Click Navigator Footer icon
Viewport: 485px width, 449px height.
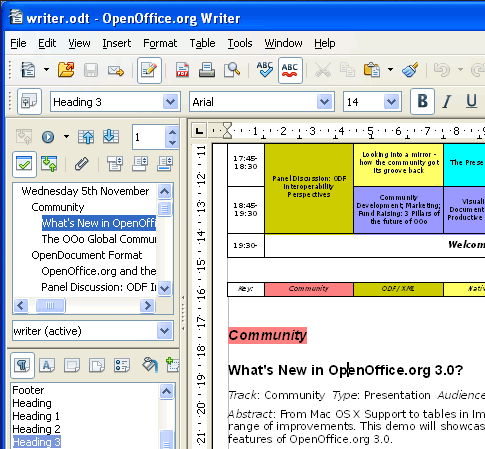tap(140, 164)
